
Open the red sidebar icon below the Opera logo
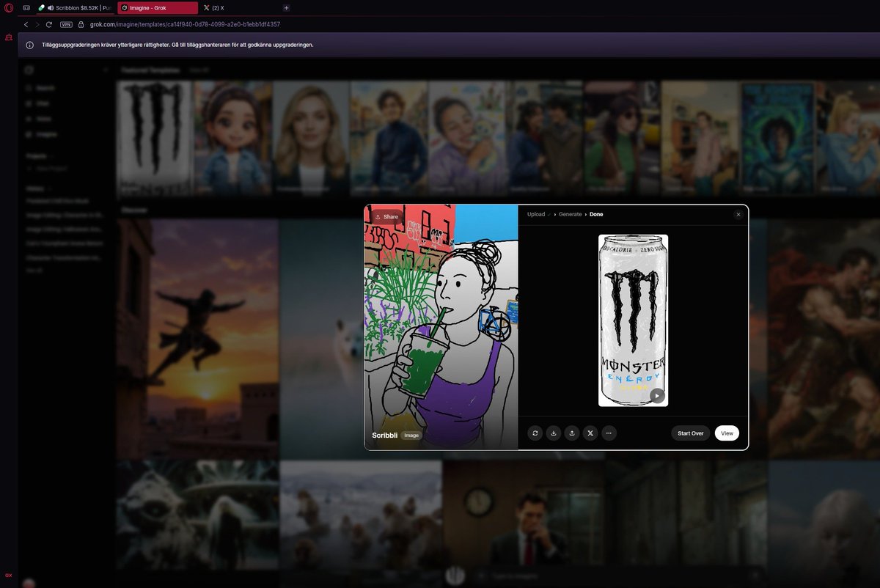(x=9, y=37)
